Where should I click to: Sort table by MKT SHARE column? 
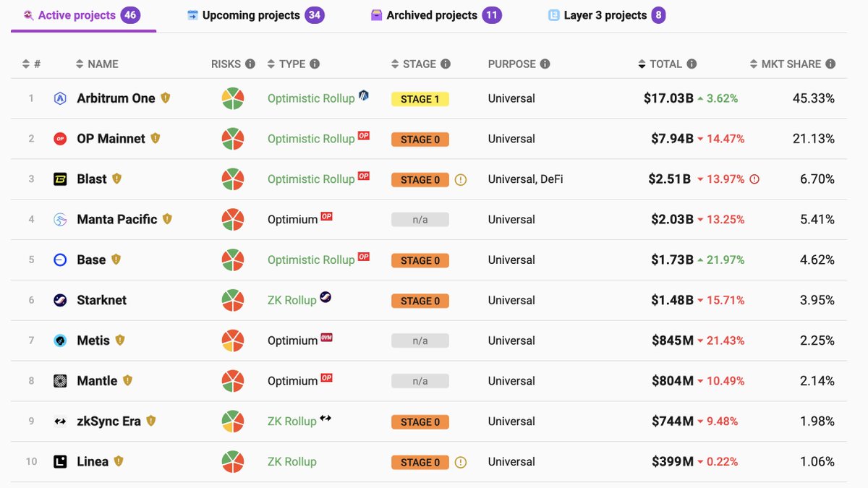[785, 64]
